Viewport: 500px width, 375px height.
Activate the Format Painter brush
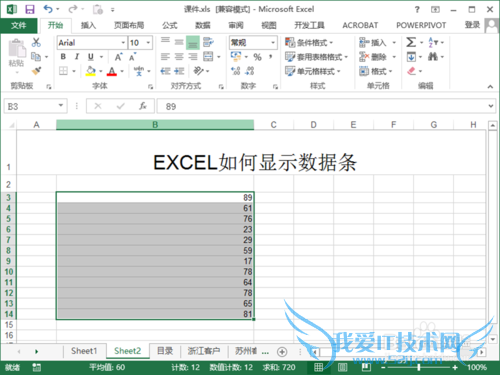(x=36, y=71)
